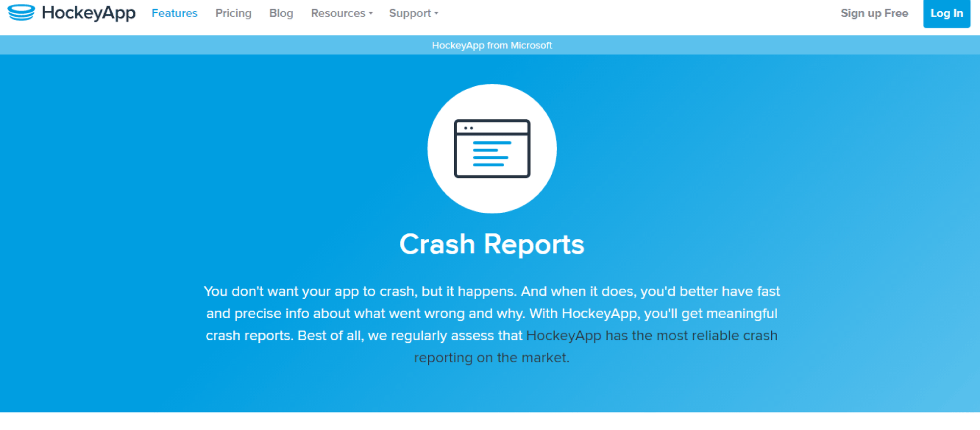Click the Log In button
The height and width of the screenshot is (430, 980).
coord(947,14)
